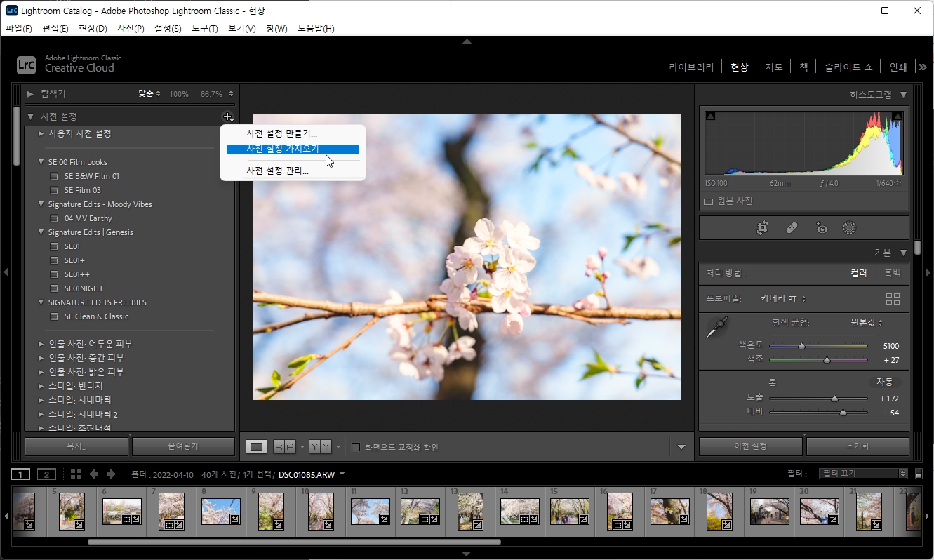Expand 인물 사진: 어두운 피부 presets
This screenshot has width=934, height=560.
41,344
